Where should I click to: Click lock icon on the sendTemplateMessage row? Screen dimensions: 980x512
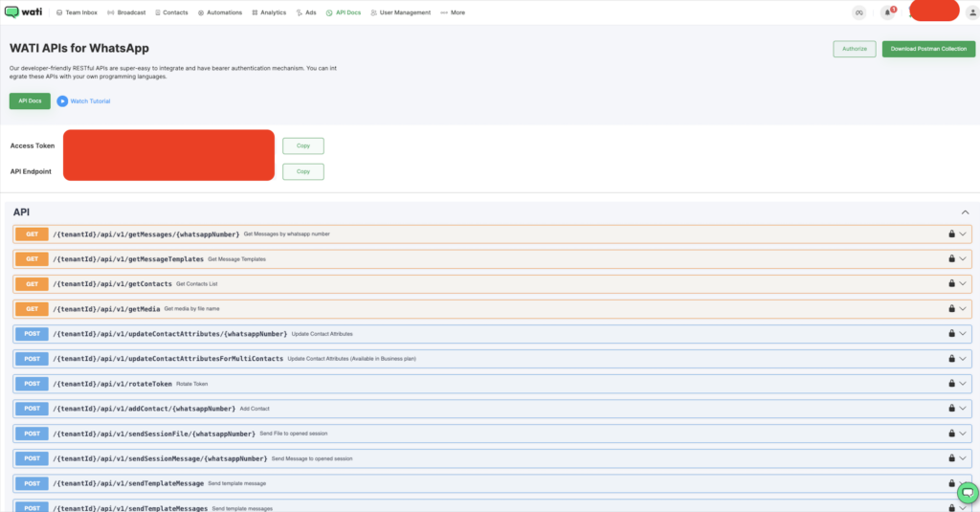952,483
